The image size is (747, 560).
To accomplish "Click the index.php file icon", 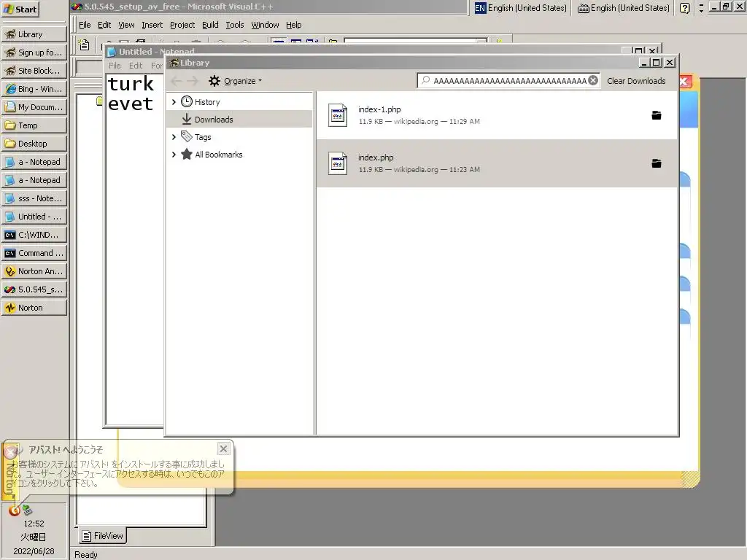I will tap(338, 163).
